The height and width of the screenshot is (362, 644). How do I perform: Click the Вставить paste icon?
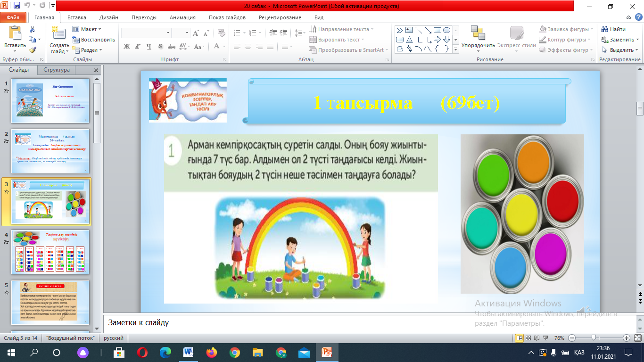pyautogui.click(x=15, y=33)
